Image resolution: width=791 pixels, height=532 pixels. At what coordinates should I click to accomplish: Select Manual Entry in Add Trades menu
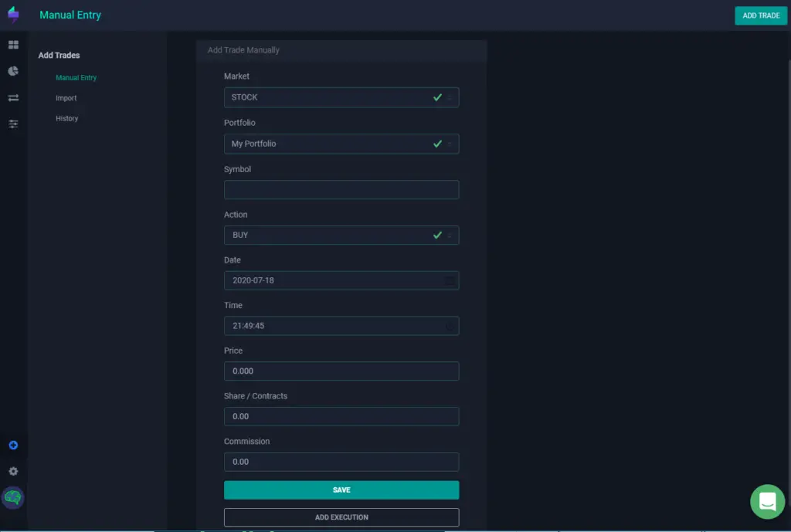pos(76,78)
